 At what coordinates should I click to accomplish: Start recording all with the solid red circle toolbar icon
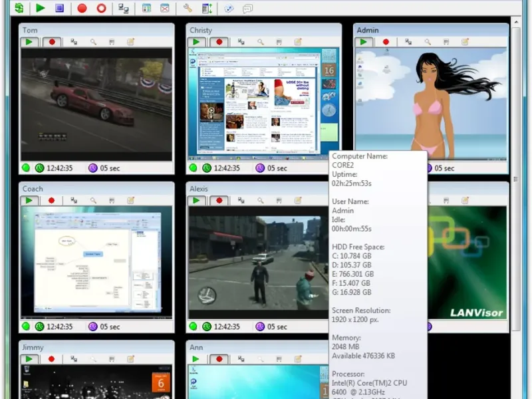click(82, 9)
